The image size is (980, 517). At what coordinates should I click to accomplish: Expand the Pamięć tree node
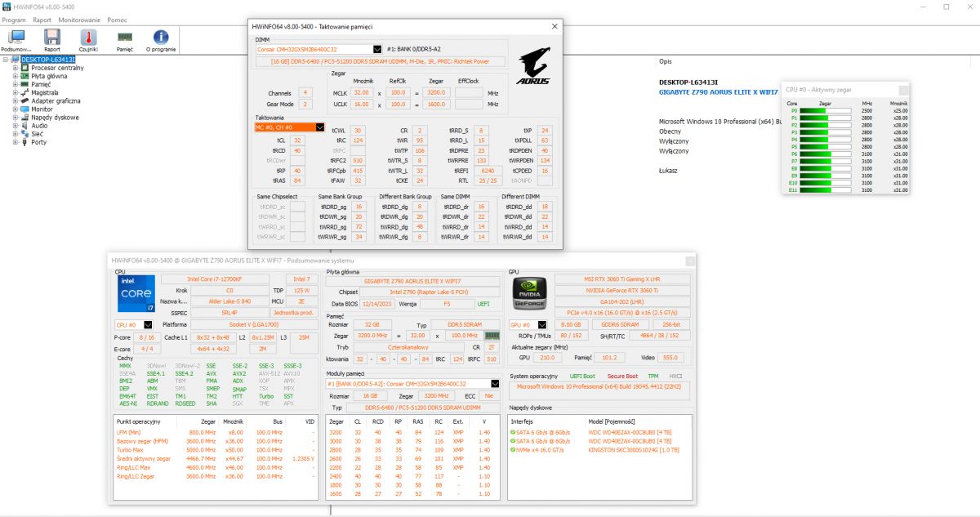pyautogui.click(x=15, y=84)
